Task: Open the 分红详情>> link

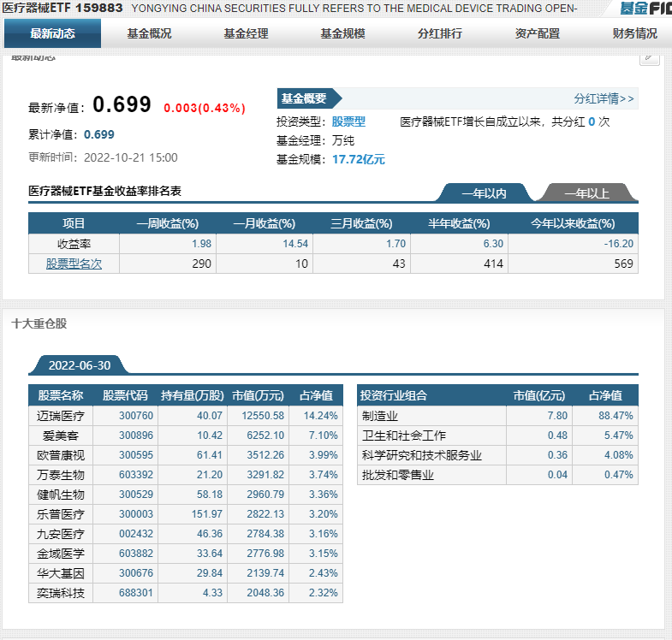Action: coord(604,99)
